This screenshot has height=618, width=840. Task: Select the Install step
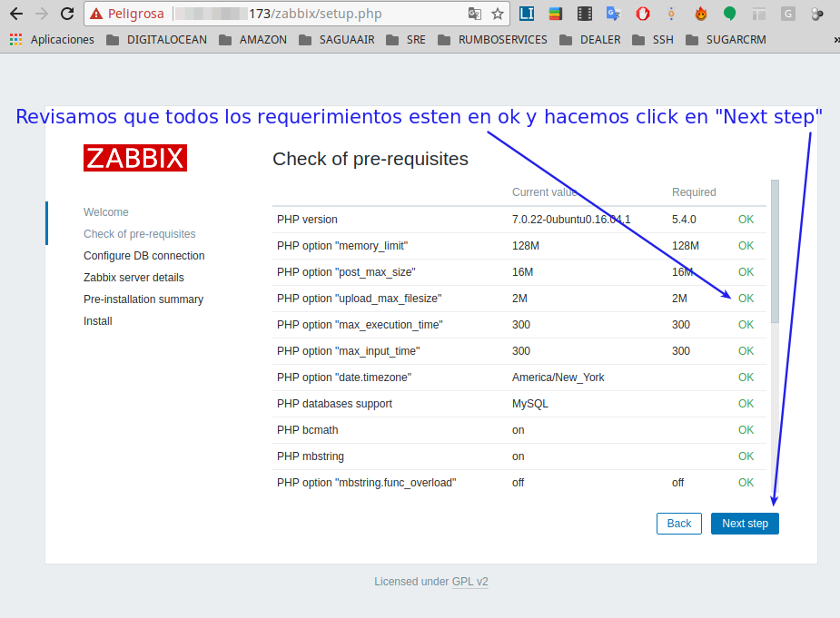pos(97,320)
